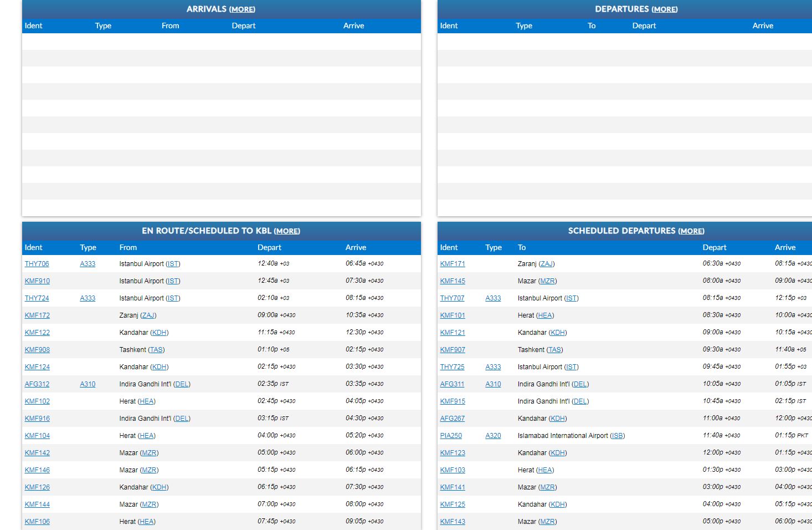This screenshot has height=530, width=812.
Task: Select flight KMF104 ident
Action: click(x=37, y=436)
